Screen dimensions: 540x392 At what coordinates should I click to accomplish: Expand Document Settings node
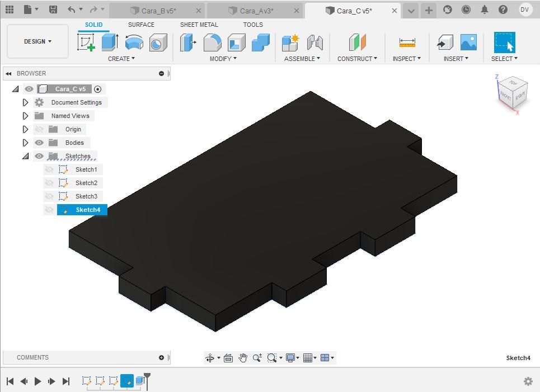tap(25, 102)
